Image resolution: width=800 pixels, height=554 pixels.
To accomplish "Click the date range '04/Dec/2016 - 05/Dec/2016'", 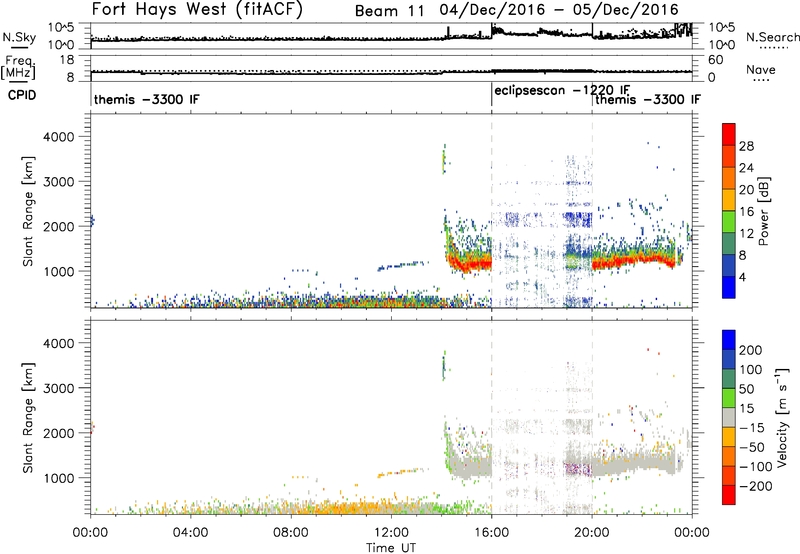I will 559,10.
